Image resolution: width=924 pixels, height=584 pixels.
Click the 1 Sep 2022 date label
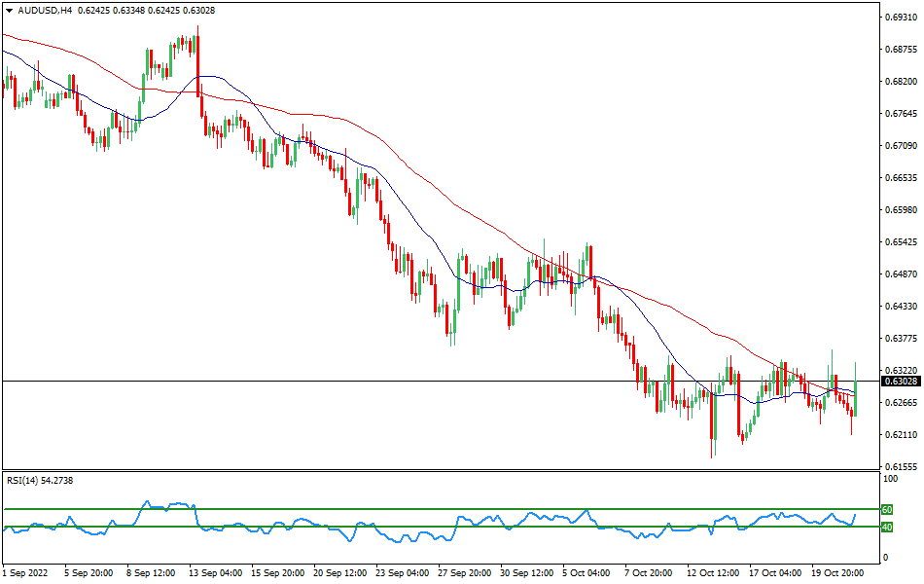[x=26, y=573]
